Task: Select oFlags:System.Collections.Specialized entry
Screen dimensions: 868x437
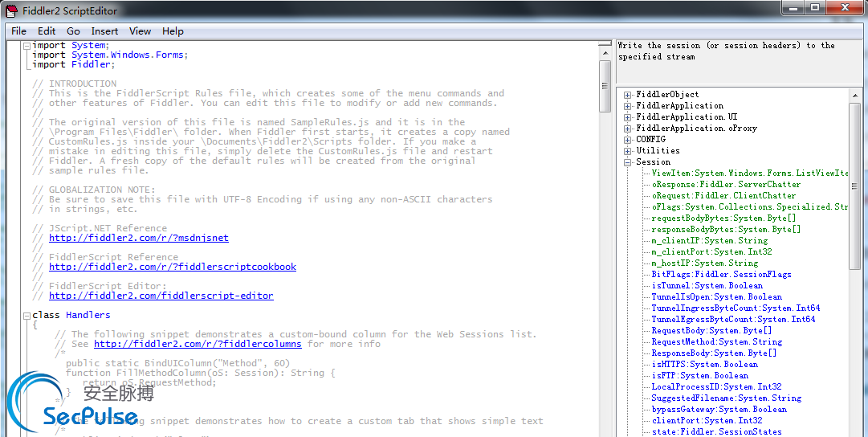Action: click(749, 206)
